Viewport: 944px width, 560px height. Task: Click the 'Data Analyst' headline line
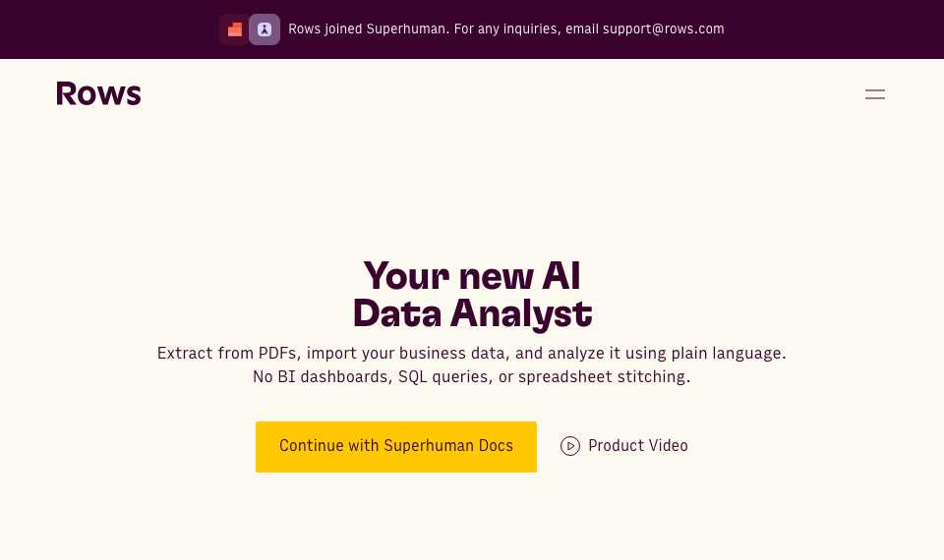tap(473, 313)
